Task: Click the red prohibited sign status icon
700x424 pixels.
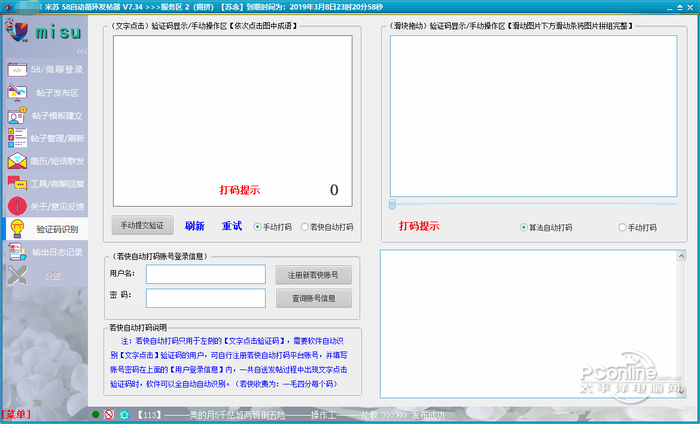Action: click(x=109, y=415)
